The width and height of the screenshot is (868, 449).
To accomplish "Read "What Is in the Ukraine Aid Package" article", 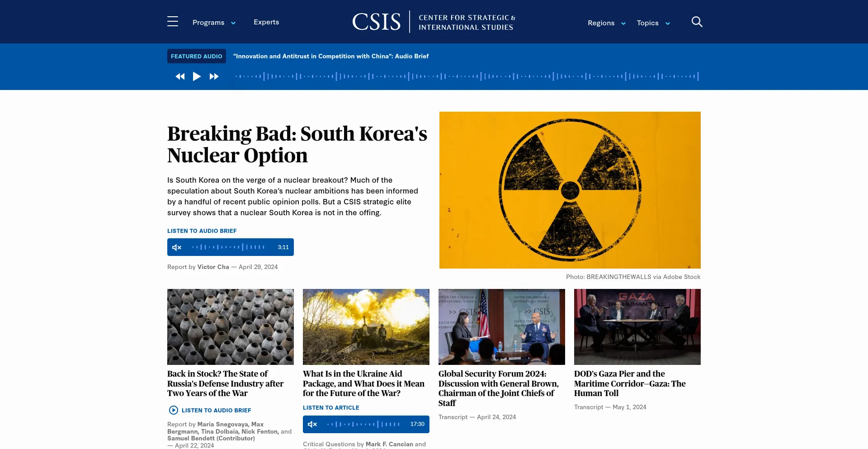I will click(x=363, y=383).
